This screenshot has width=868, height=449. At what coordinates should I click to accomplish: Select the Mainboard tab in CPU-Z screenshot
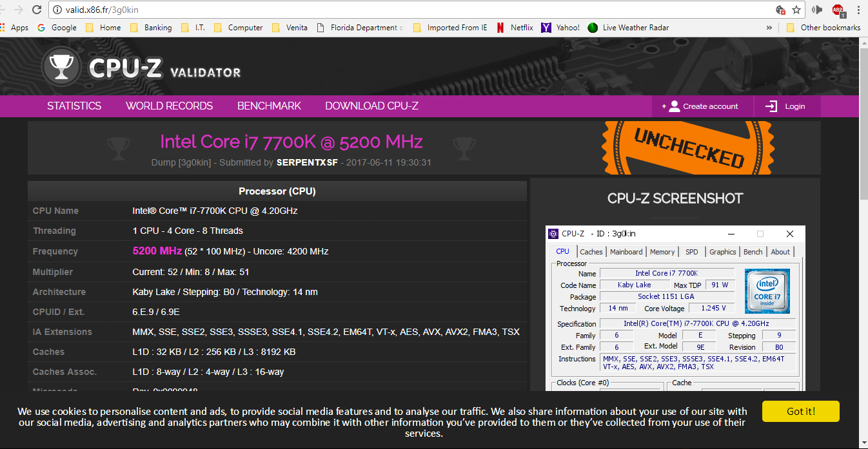tap(626, 252)
